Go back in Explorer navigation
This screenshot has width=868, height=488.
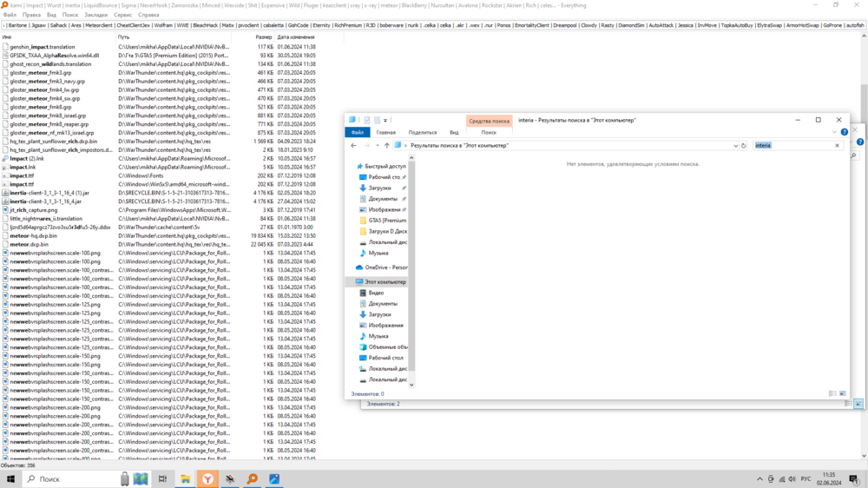coord(354,146)
